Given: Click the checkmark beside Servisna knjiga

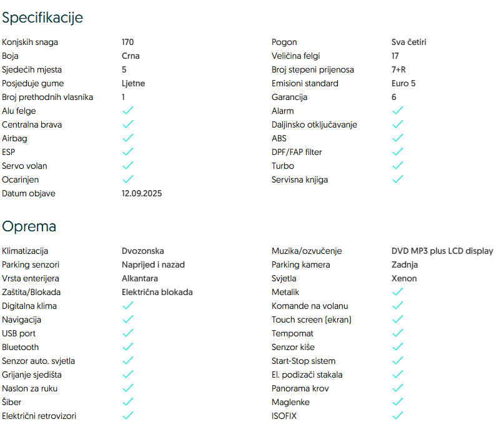Looking at the screenshot, I should pyautogui.click(x=397, y=179).
